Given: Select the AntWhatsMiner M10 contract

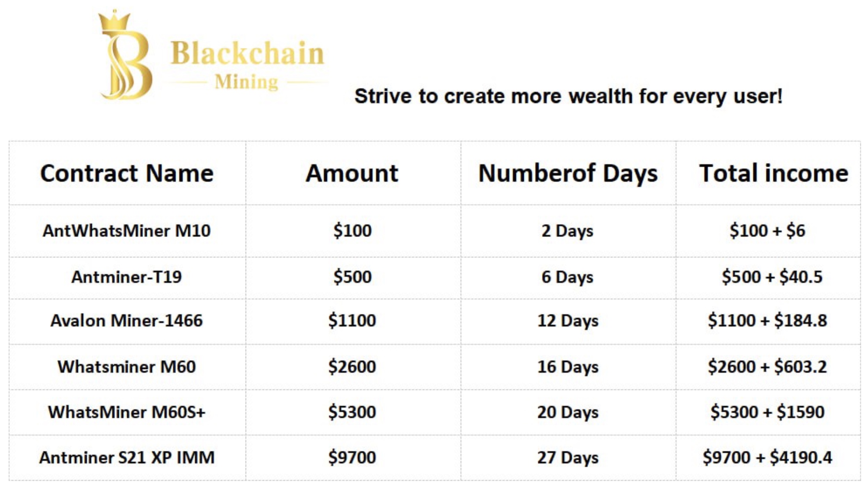Looking at the screenshot, I should pos(126,231).
